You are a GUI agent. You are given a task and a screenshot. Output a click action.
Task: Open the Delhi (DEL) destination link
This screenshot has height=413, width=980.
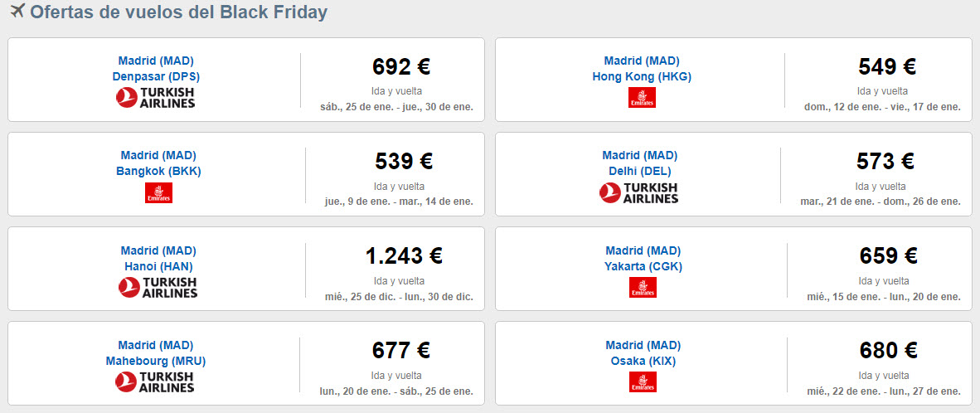point(640,171)
